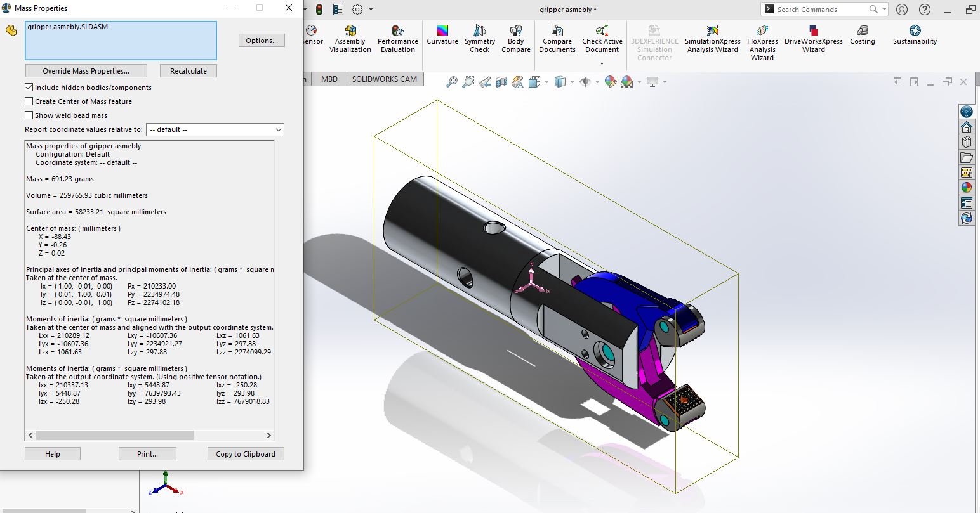This screenshot has height=513, width=980.
Task: Open Options gear icon in title bar
Action: (x=357, y=10)
